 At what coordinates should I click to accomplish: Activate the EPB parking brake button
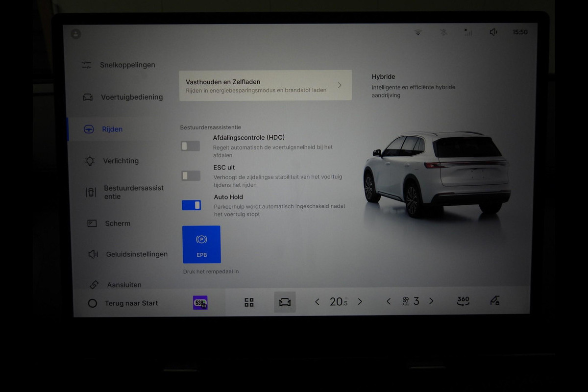point(201,245)
